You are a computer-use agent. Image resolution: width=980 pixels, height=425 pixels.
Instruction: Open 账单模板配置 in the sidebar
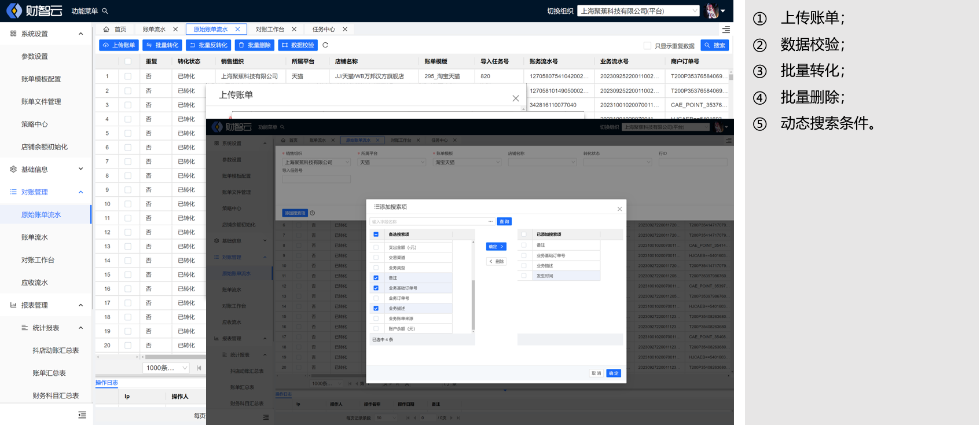[41, 79]
